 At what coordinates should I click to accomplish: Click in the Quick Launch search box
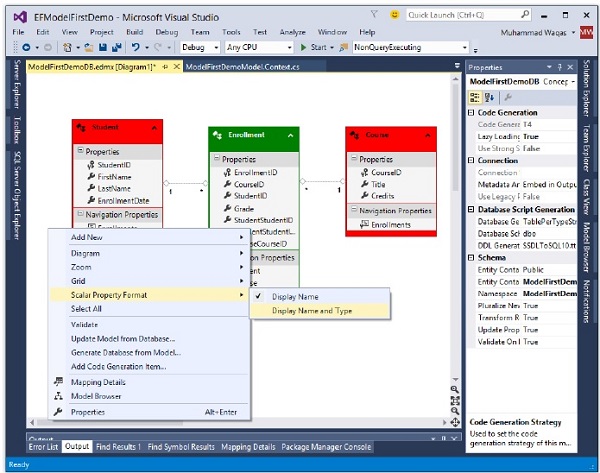[x=460, y=15]
